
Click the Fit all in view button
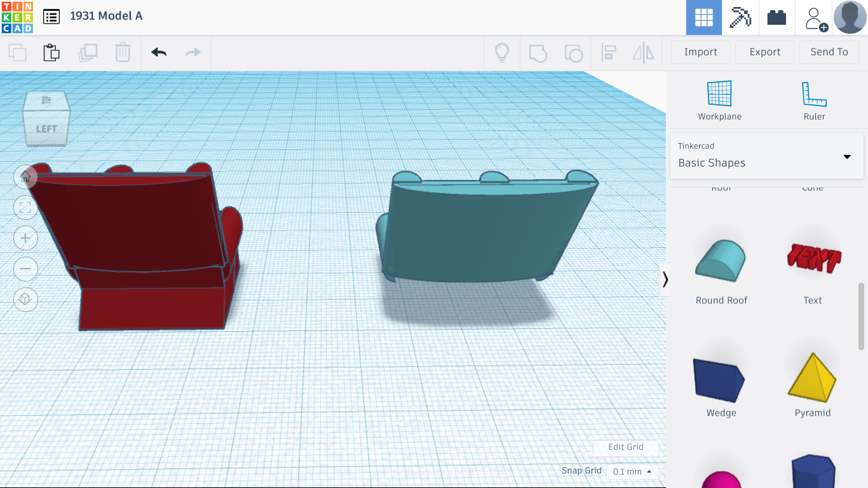(25, 208)
